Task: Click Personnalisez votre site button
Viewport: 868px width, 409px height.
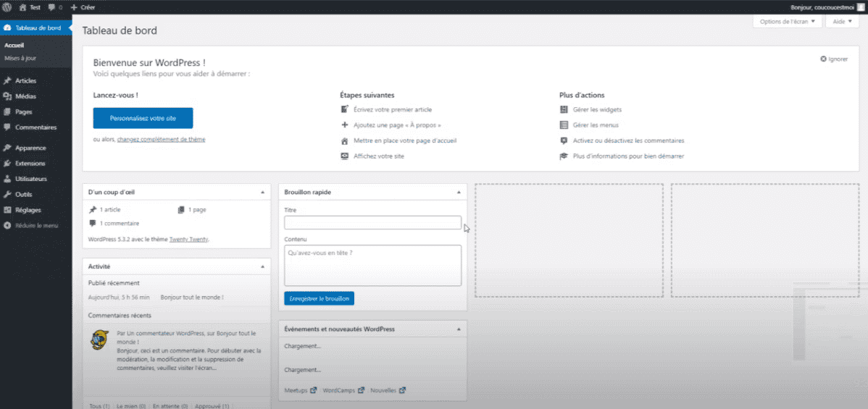Action: click(x=143, y=118)
